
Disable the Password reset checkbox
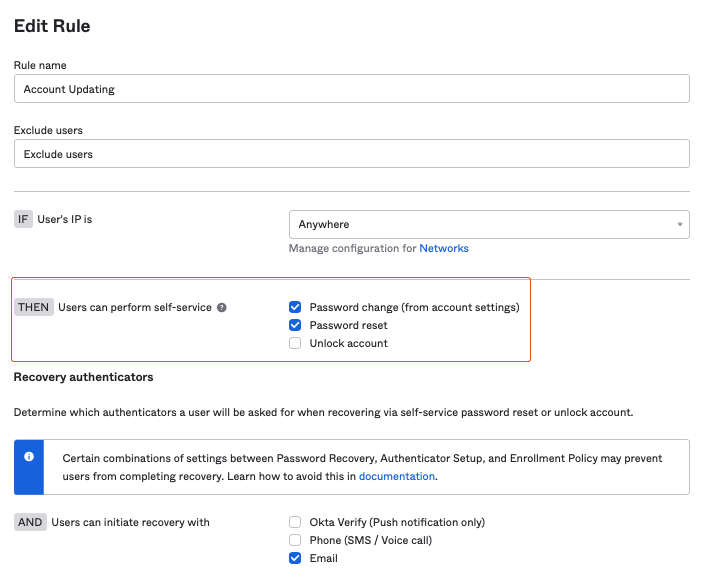295,326
